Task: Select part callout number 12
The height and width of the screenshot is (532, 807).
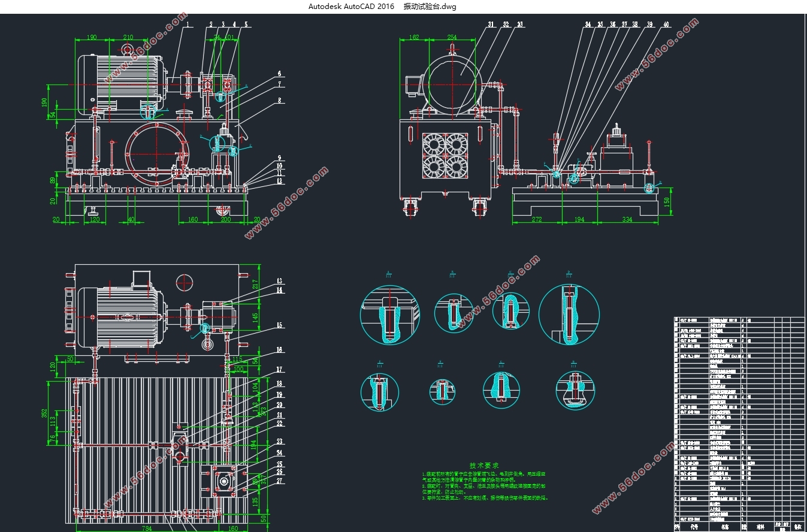Action: click(x=279, y=180)
